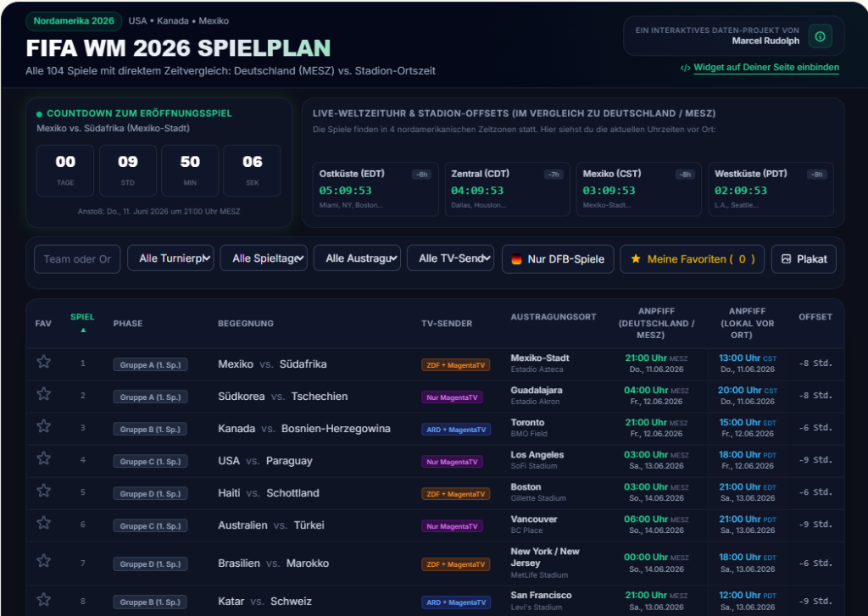Click the info icon beside Marcel Rudolph
Image resolution: width=868 pixels, height=616 pixels.
pos(820,36)
